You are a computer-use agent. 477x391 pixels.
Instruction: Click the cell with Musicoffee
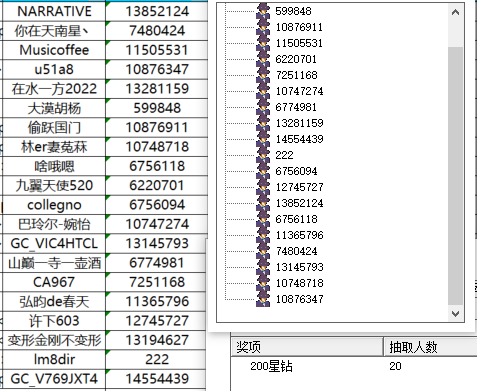click(x=54, y=50)
